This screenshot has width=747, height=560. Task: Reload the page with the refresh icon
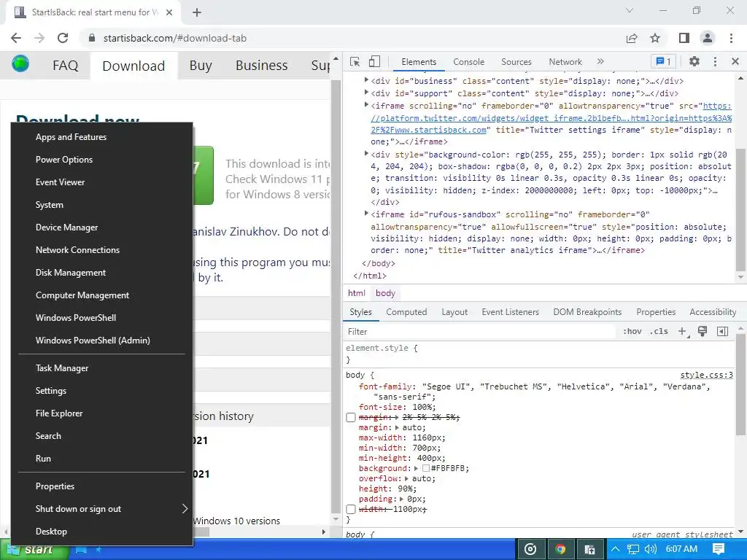[x=63, y=38]
